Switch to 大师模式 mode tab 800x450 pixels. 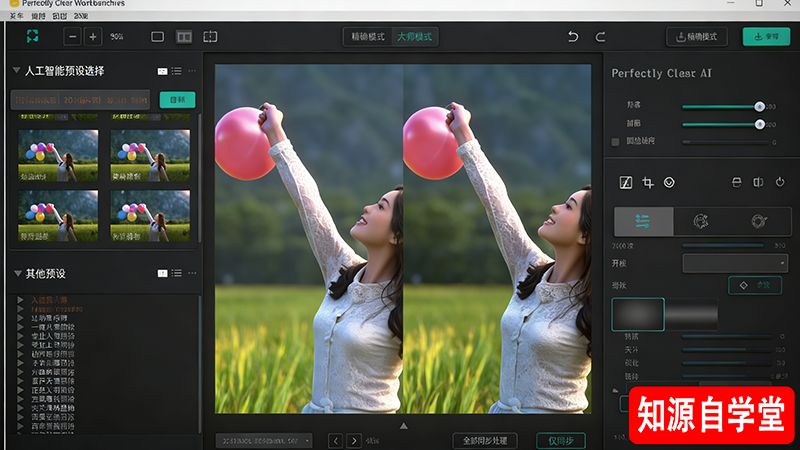[x=415, y=37]
